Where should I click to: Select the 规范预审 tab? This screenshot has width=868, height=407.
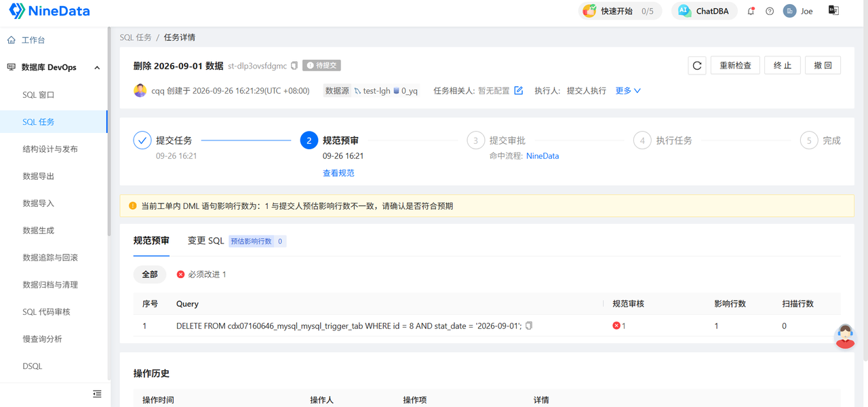(x=151, y=241)
